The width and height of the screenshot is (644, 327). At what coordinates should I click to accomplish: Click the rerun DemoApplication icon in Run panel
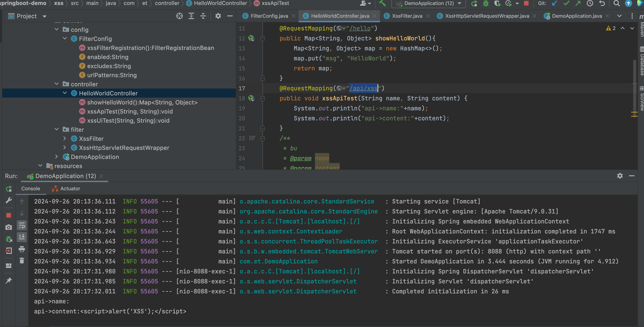[x=9, y=189]
